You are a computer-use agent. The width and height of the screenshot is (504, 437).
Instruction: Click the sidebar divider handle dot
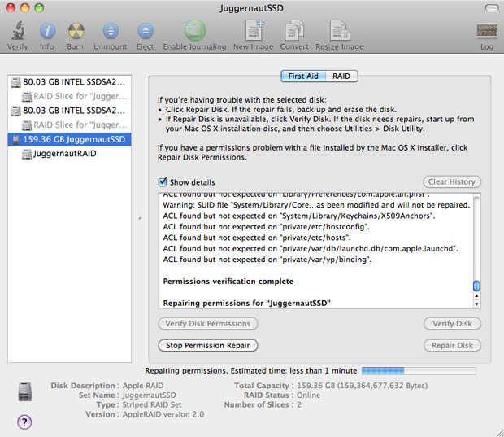(x=140, y=218)
